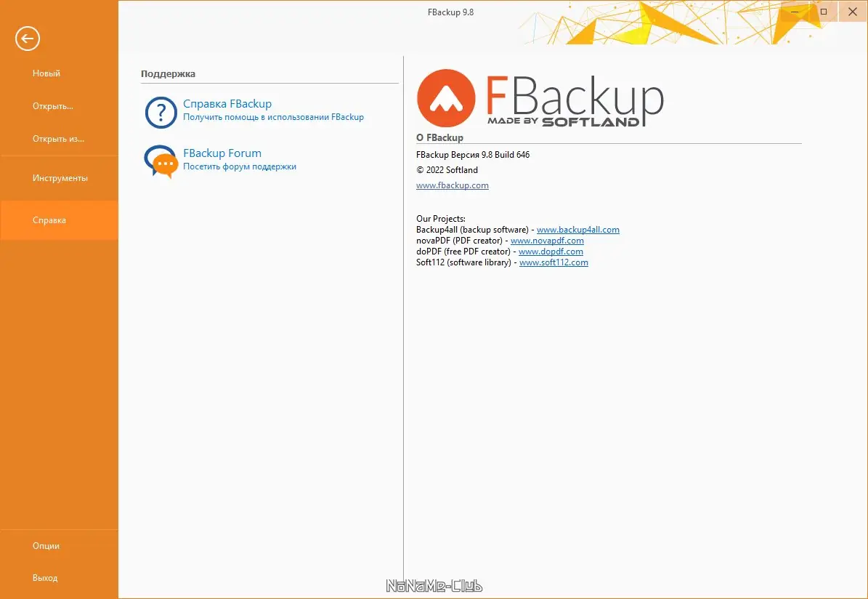Close the FBackup window
This screenshot has width=868, height=599.
853,12
